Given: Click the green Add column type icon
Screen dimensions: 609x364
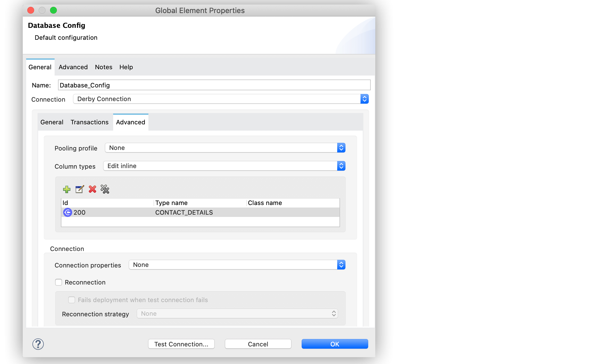Looking at the screenshot, I should pyautogui.click(x=67, y=189).
